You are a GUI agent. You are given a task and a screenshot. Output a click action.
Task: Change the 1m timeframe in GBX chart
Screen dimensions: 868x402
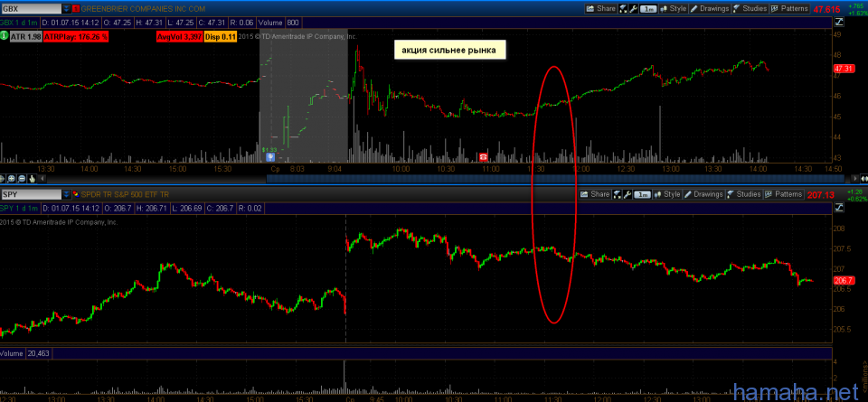pyautogui.click(x=649, y=9)
